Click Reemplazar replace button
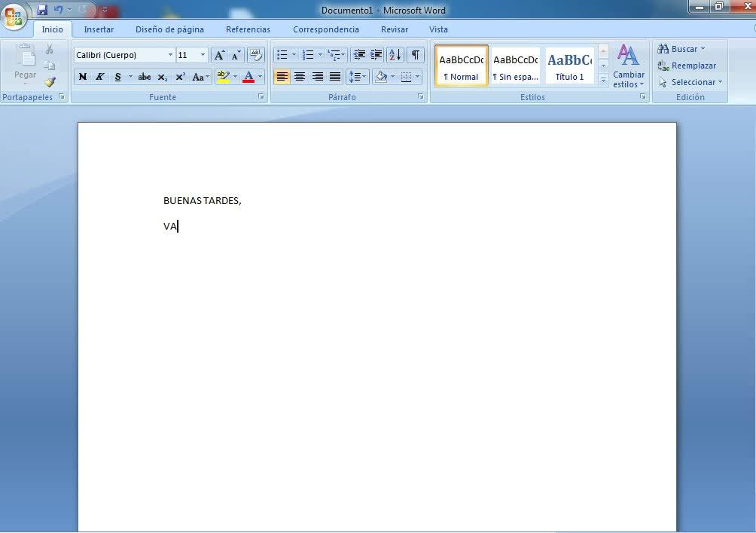The height and width of the screenshot is (533, 756). pyautogui.click(x=687, y=65)
